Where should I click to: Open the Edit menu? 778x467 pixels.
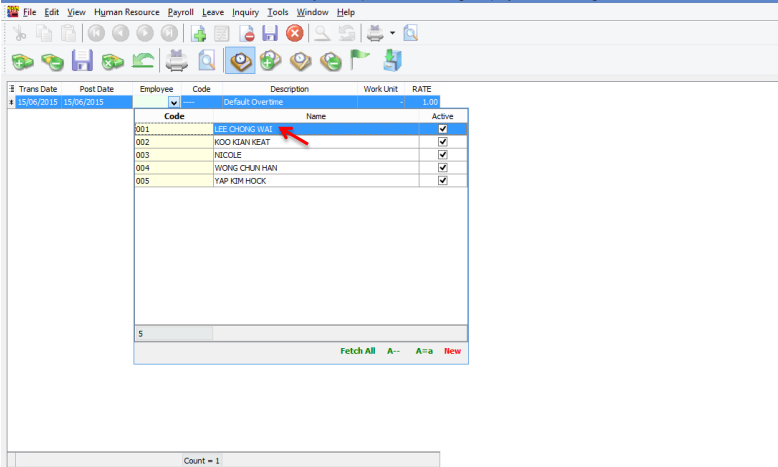point(52,12)
